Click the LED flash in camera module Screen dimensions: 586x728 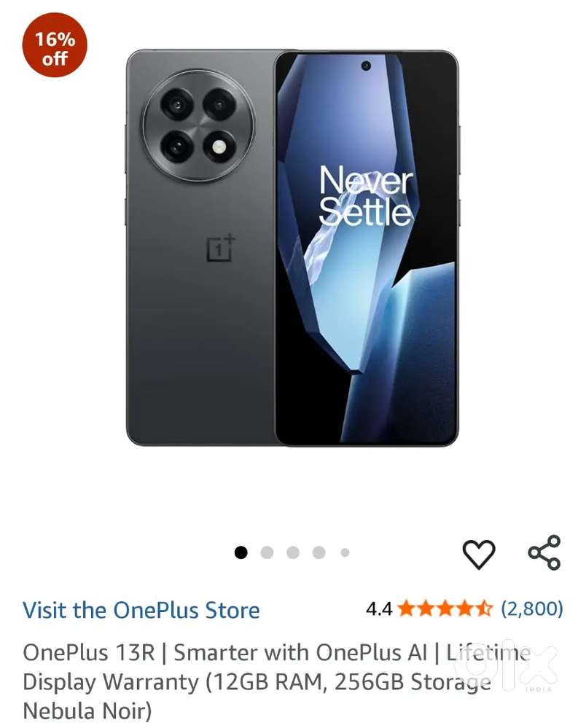219,147
